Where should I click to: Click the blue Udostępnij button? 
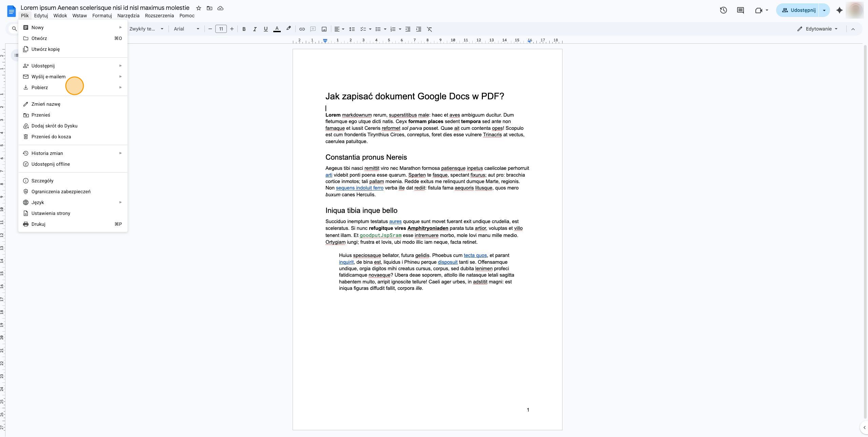(798, 10)
